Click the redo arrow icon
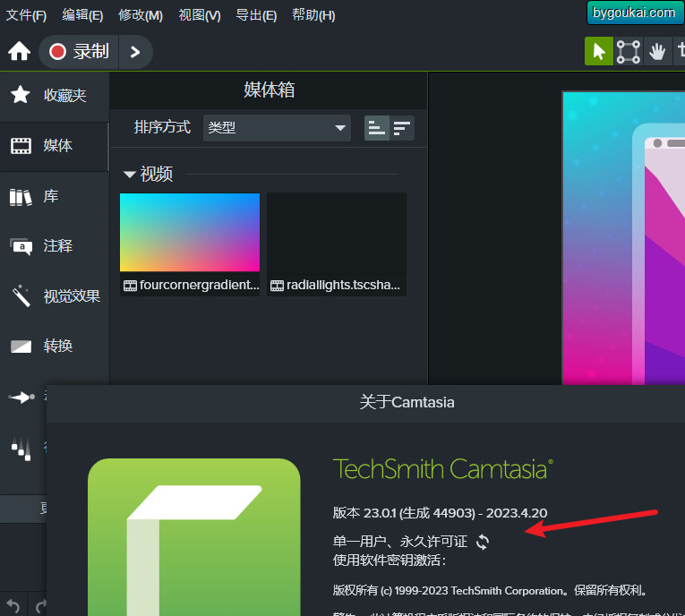This screenshot has height=616, width=685. point(41,606)
